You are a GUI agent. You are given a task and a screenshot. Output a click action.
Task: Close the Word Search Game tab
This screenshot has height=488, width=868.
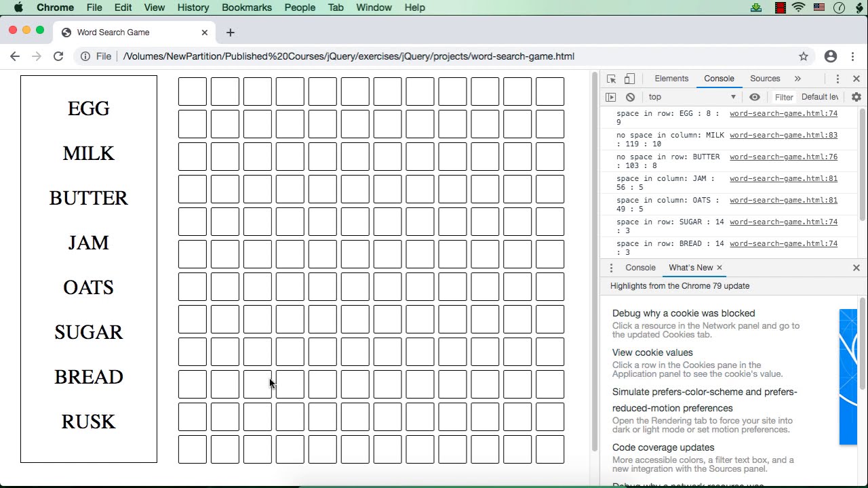(x=205, y=32)
